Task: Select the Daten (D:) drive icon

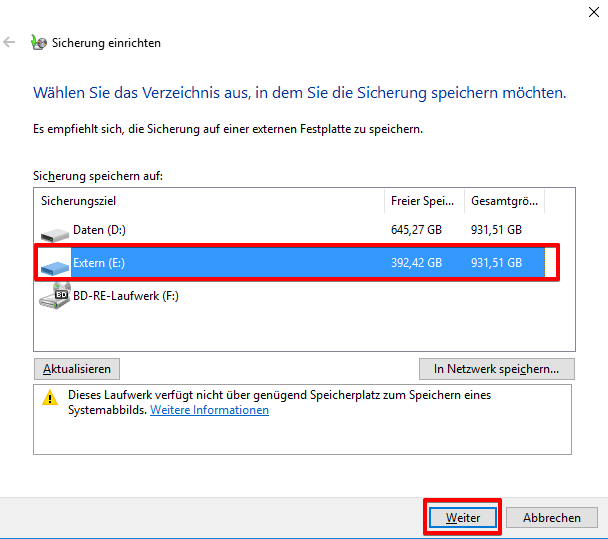Action: 55,234
